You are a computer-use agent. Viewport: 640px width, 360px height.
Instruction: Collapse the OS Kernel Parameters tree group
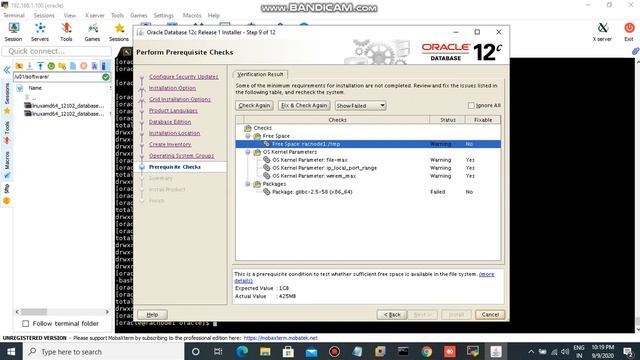pyautogui.click(x=248, y=152)
